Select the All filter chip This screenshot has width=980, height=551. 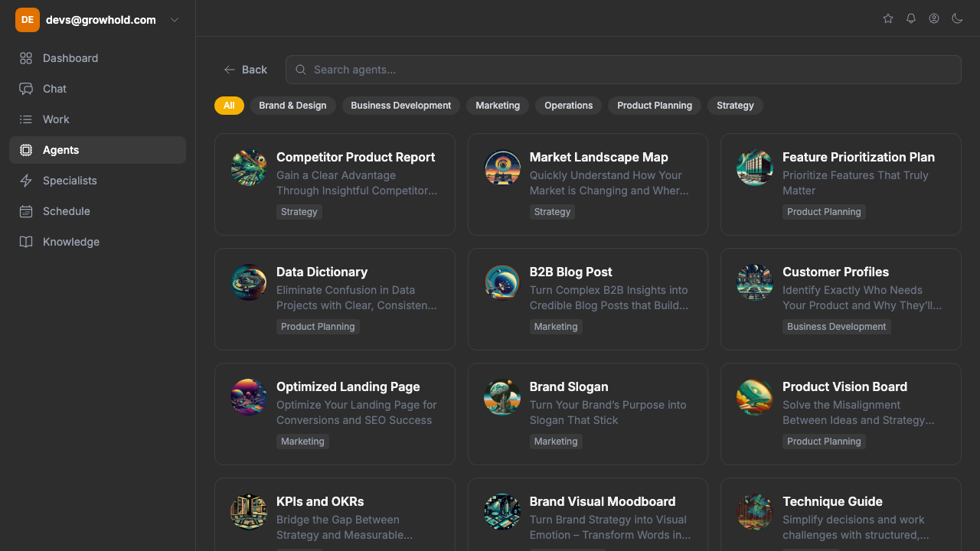pos(229,106)
